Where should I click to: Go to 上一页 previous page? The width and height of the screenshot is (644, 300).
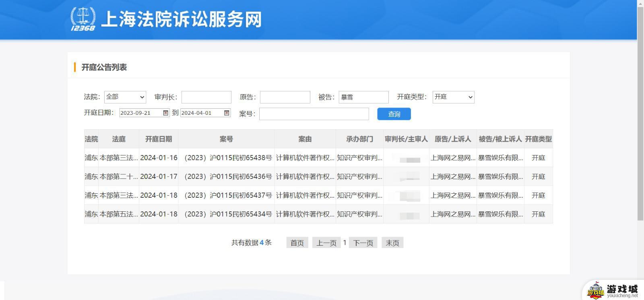326,243
